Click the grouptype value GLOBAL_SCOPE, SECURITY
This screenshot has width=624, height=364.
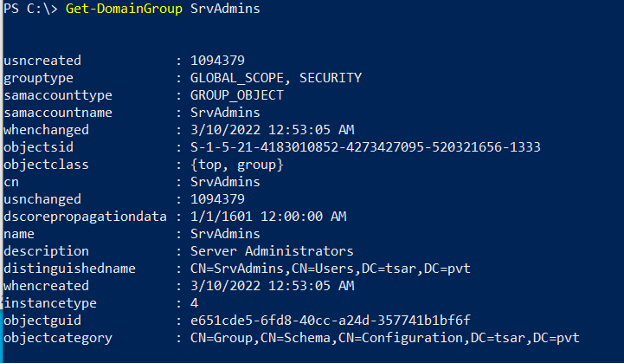point(276,78)
